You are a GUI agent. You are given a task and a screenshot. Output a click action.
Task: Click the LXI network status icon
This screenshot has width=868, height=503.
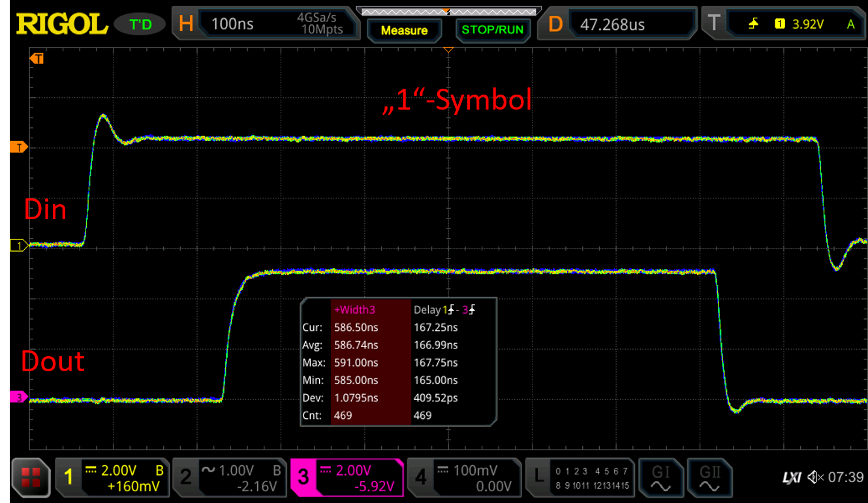[x=792, y=478]
